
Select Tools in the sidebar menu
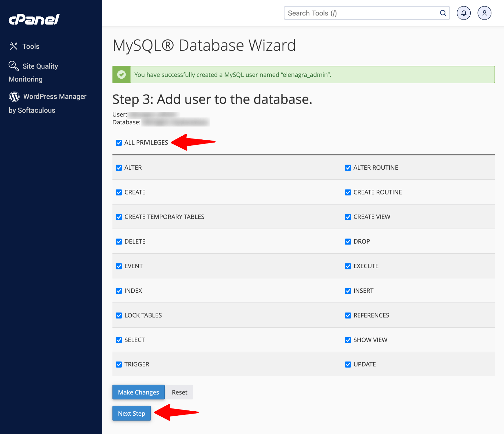point(31,46)
